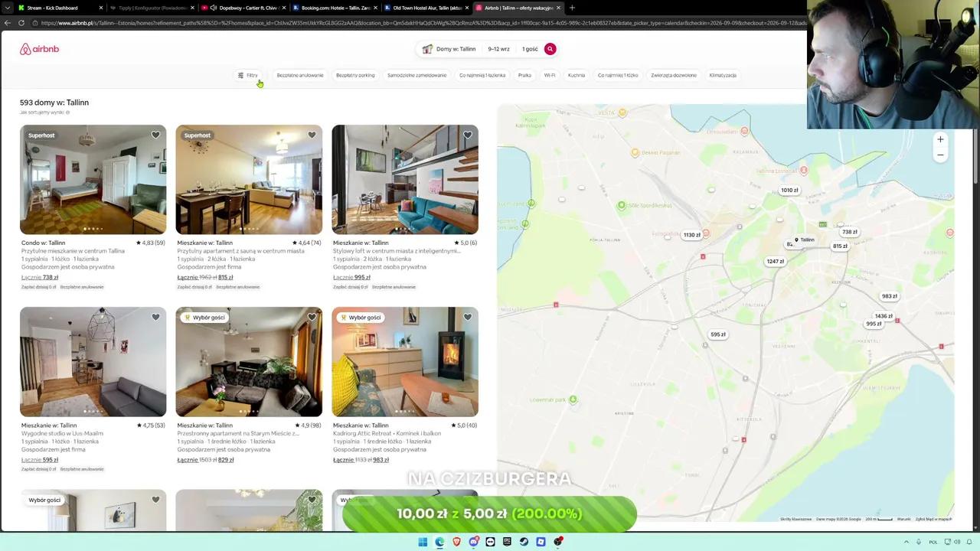This screenshot has height=551, width=980.
Task: Open Steam from the taskbar
Action: [524, 542]
